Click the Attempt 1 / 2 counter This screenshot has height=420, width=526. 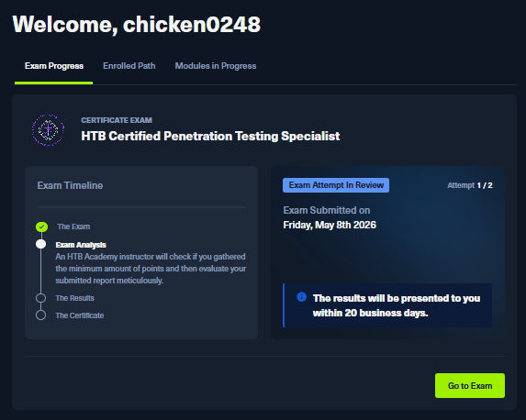coord(470,185)
